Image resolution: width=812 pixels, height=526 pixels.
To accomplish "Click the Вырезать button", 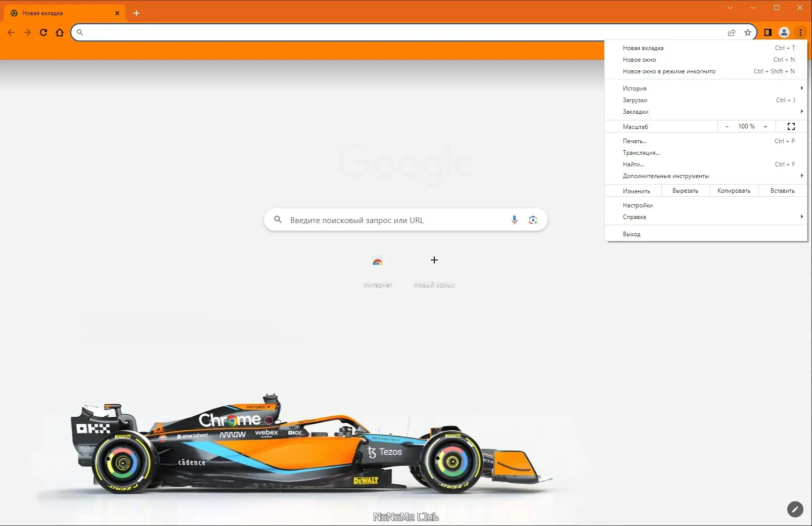I will click(685, 191).
